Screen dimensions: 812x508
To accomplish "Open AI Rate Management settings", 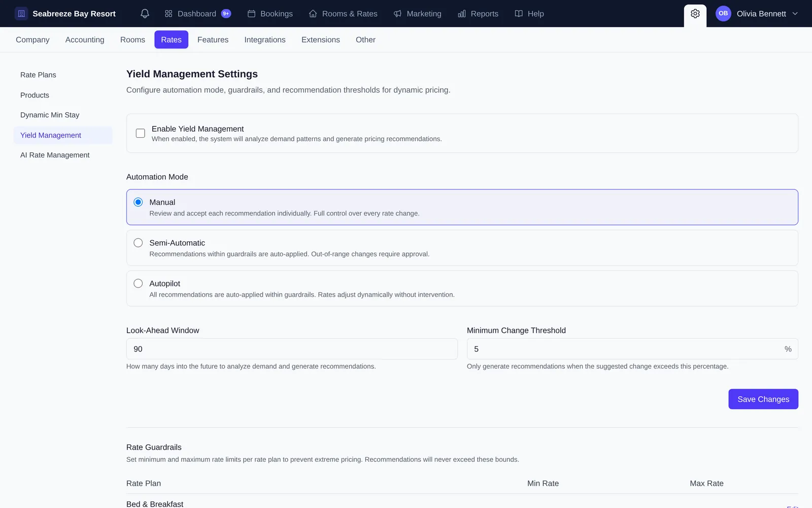I will tap(63, 155).
